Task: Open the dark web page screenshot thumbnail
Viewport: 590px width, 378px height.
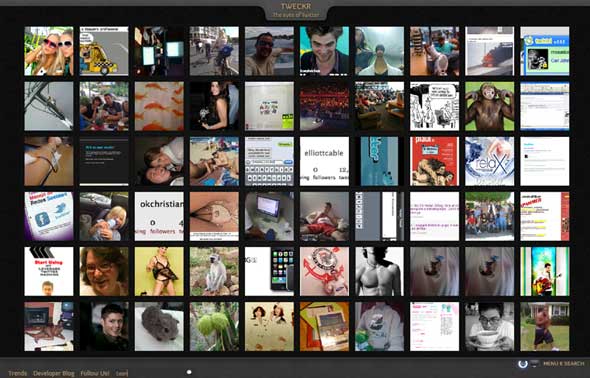Action: point(104,161)
